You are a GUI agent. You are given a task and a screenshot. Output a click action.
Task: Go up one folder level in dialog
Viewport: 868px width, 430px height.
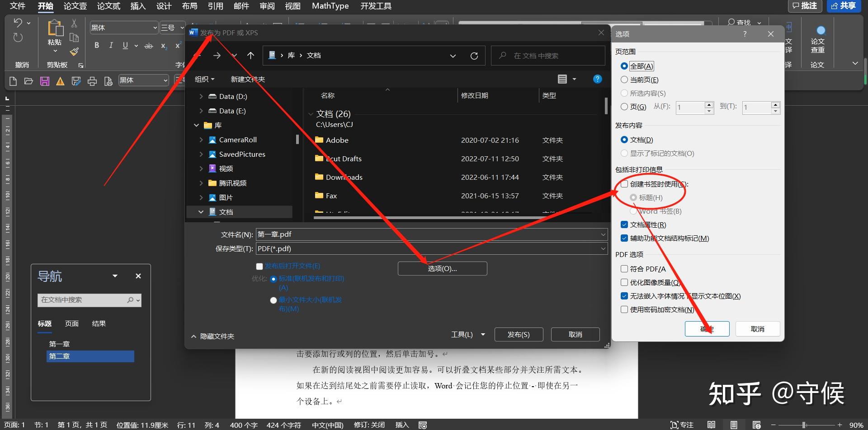[251, 56]
